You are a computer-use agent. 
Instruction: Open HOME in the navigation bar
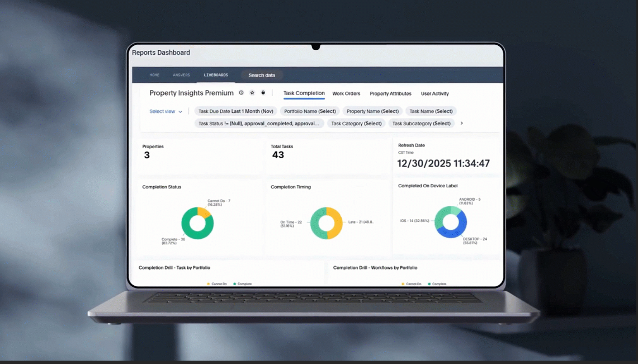(x=154, y=74)
